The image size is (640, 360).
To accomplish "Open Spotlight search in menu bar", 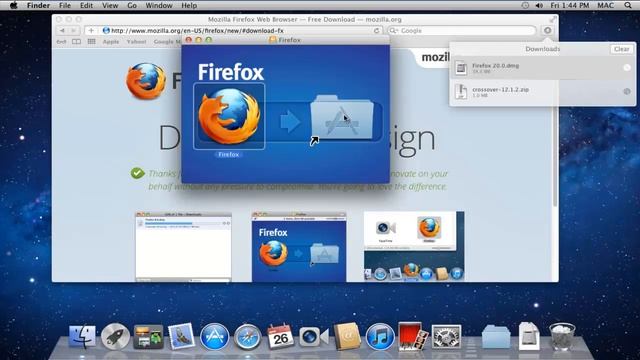I will point(628,5).
